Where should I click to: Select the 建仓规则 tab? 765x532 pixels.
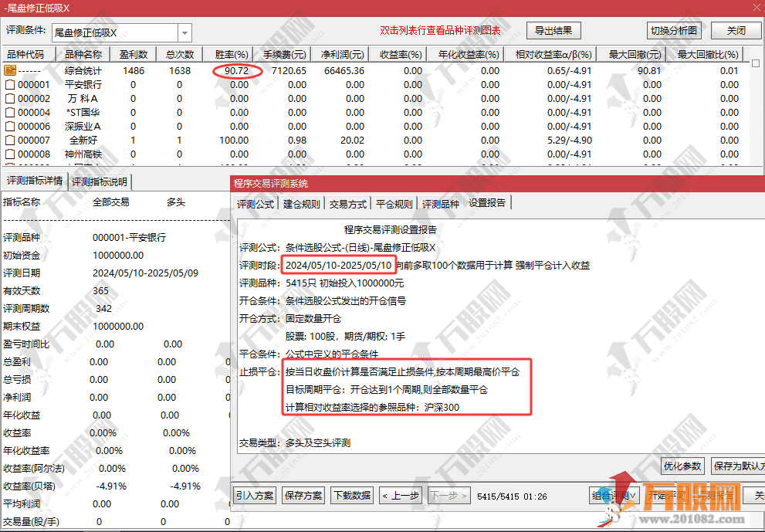point(301,205)
